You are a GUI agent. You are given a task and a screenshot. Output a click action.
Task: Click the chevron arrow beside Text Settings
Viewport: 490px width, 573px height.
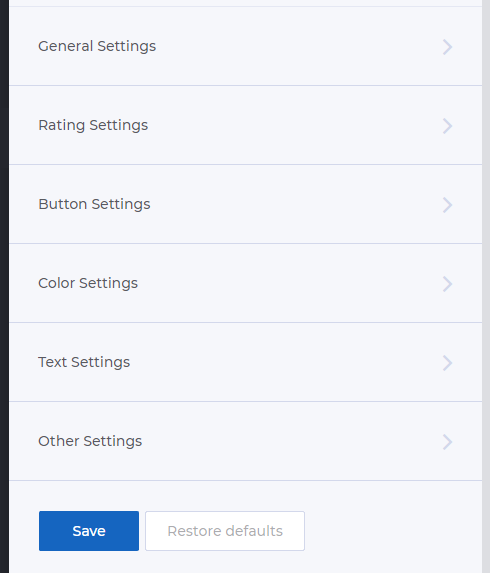click(447, 363)
